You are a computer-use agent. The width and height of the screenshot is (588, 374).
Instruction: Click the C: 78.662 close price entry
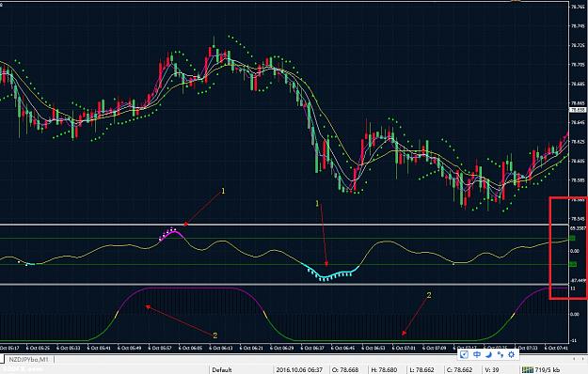tap(460, 370)
